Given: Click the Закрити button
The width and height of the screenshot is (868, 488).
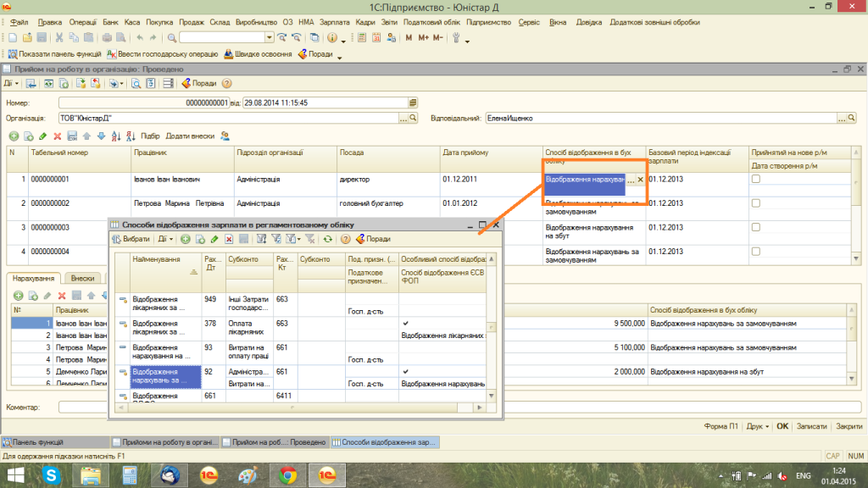Looking at the screenshot, I should tap(849, 427).
